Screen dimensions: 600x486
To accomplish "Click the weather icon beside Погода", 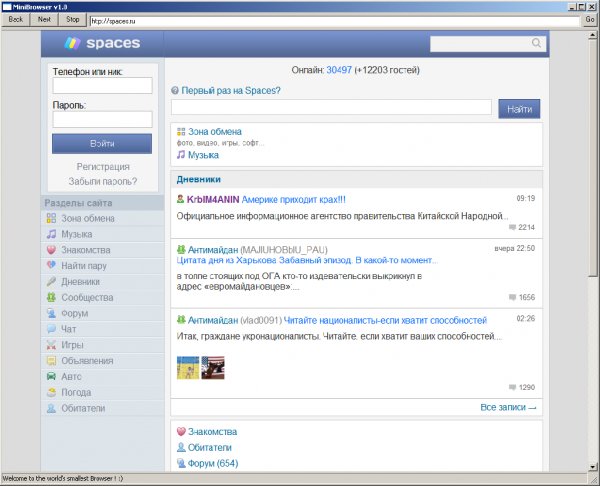I will pos(51,392).
